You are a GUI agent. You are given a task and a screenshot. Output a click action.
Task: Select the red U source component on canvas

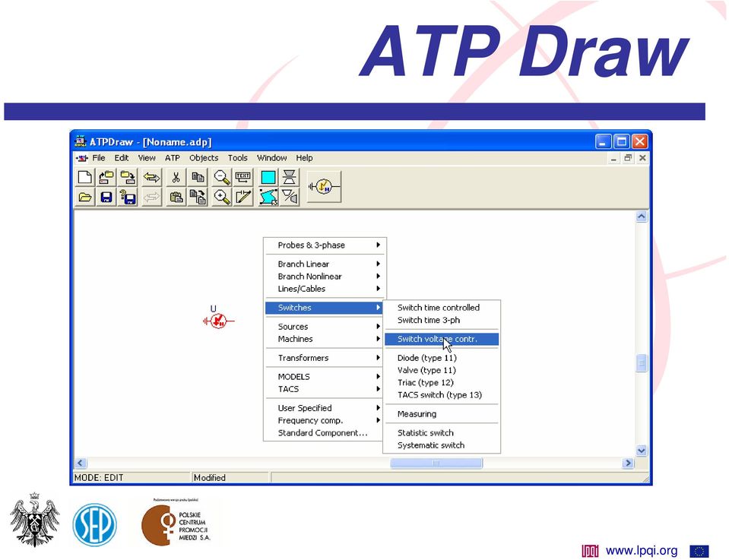pyautogui.click(x=218, y=320)
